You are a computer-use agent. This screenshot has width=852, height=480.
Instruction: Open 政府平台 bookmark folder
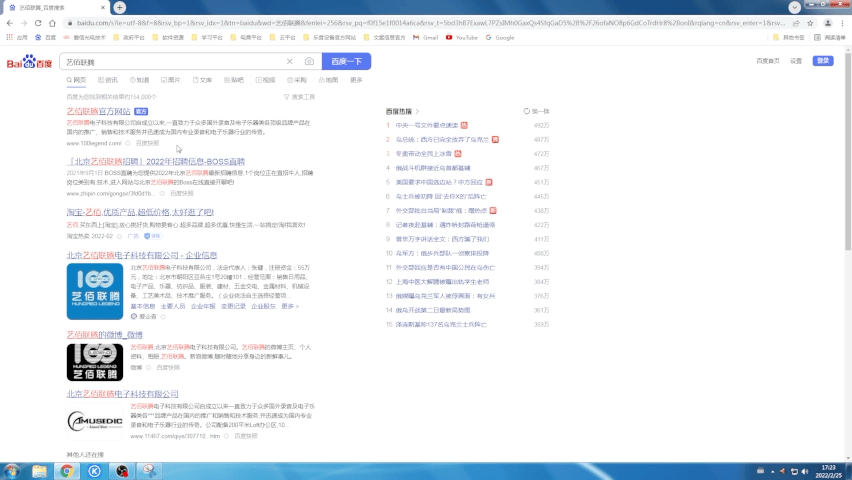(x=129, y=38)
